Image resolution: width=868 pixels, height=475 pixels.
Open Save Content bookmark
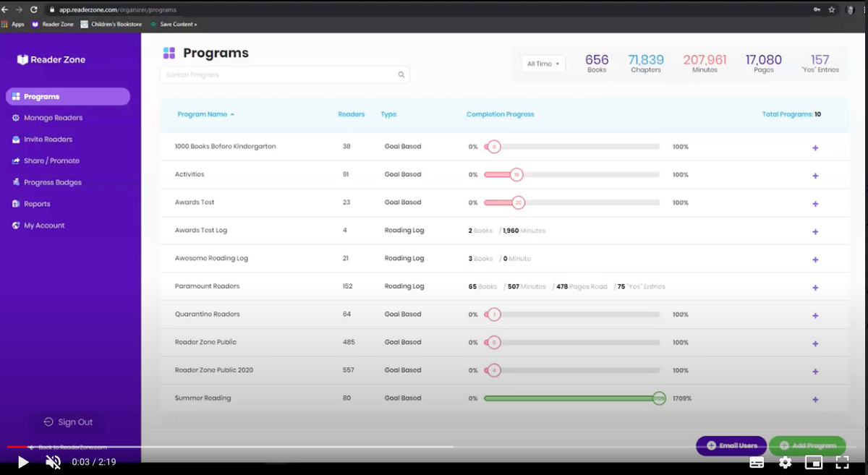pos(174,24)
